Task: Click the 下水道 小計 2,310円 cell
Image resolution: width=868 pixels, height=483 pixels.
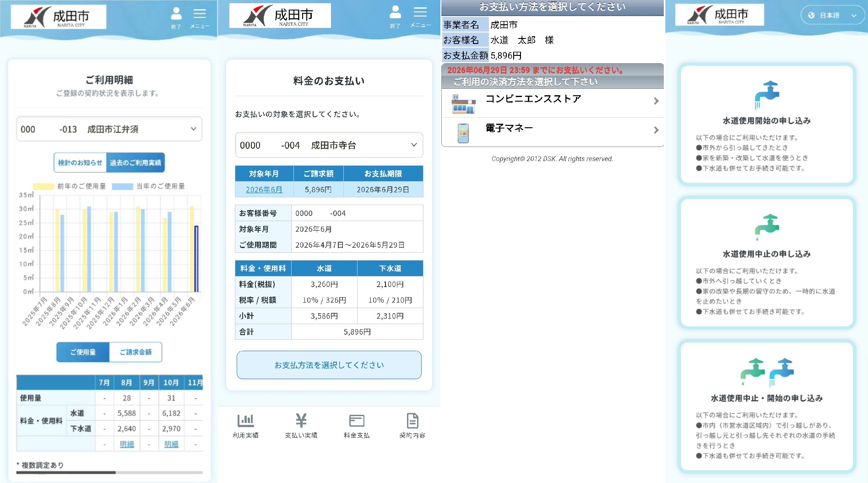Action: pyautogui.click(x=390, y=316)
